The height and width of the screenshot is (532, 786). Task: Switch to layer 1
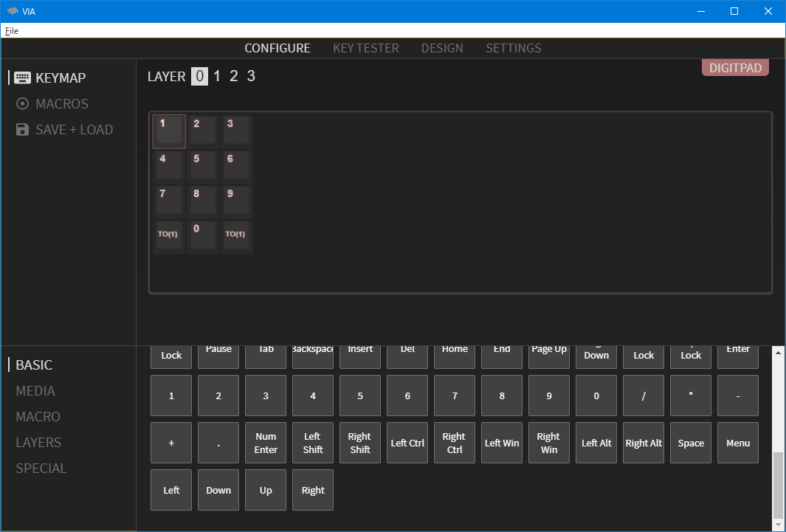(217, 76)
